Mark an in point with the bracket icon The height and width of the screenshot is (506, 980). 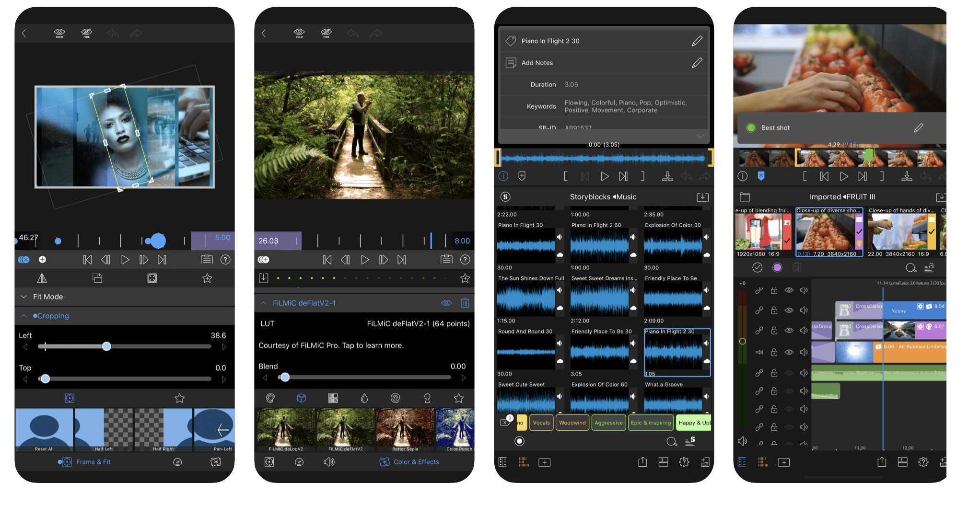coord(566,176)
